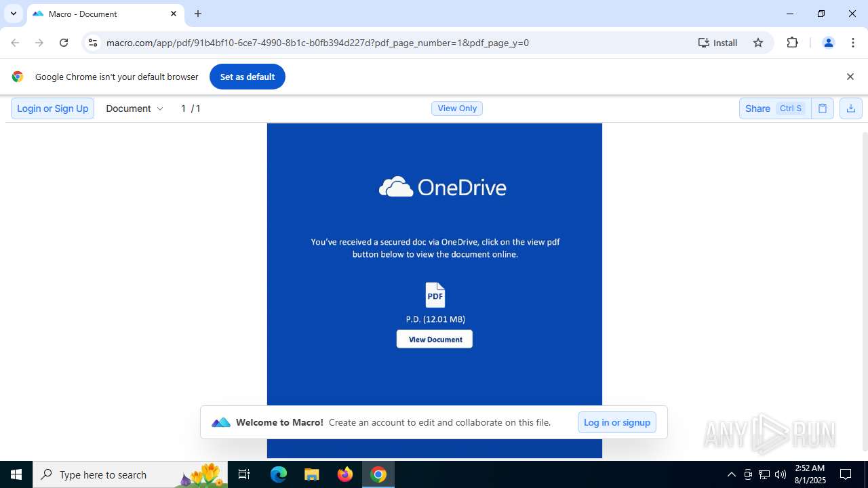
Task: Click Login or Sign Up button
Action: [x=52, y=108]
